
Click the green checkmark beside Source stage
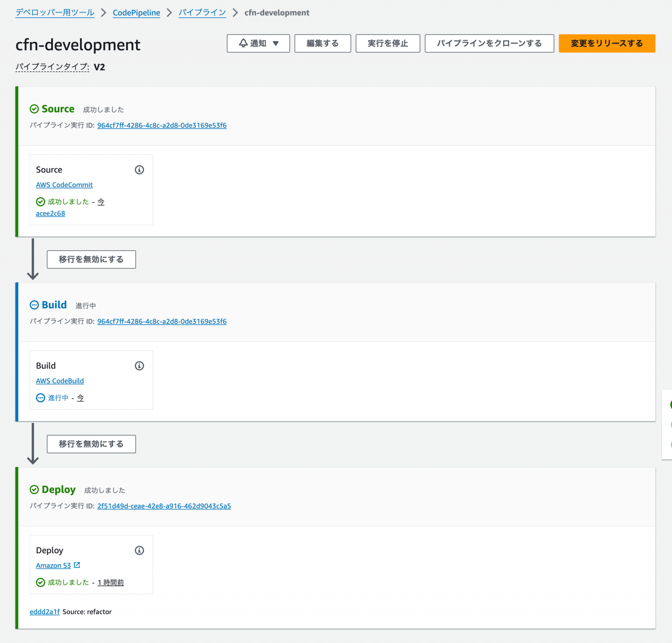(x=34, y=109)
